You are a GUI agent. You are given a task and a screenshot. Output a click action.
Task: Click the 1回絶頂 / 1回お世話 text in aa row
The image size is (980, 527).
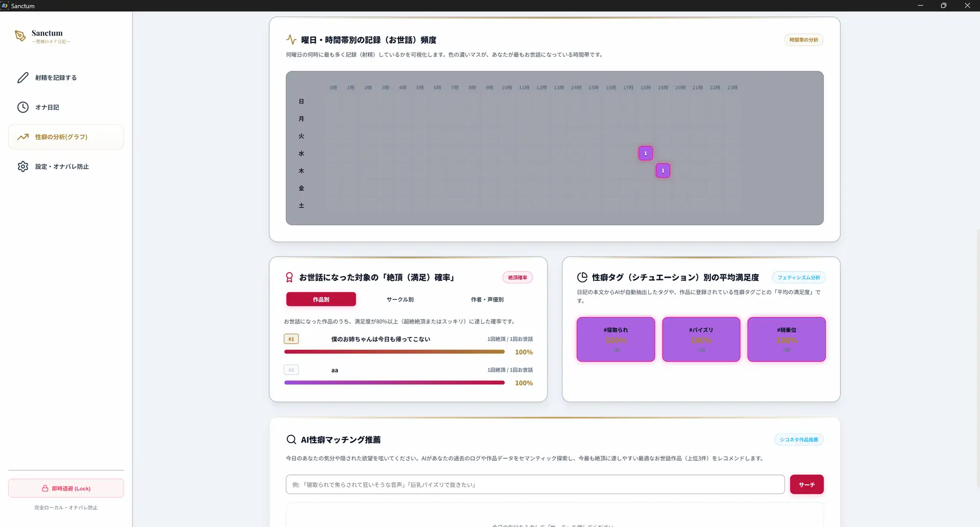[x=510, y=370]
